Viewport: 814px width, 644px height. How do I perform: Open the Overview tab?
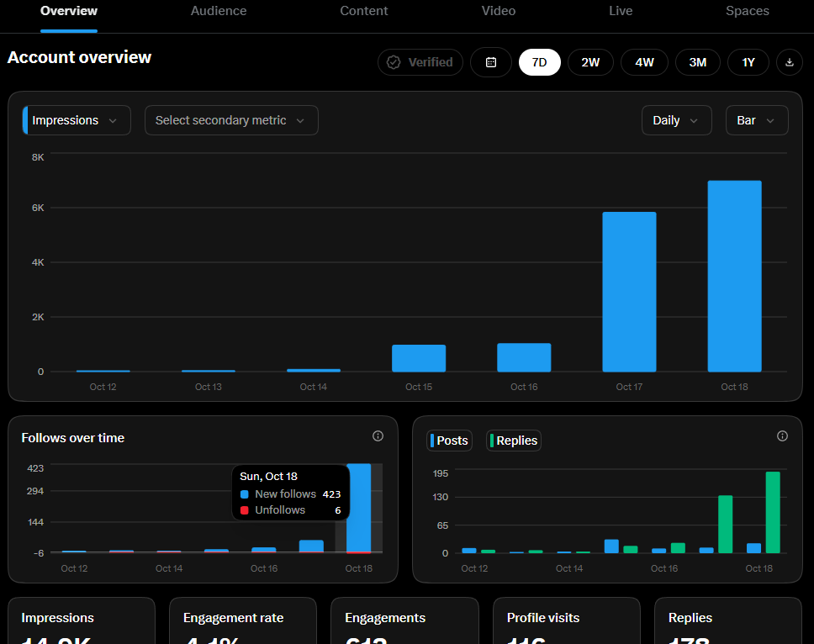[69, 11]
